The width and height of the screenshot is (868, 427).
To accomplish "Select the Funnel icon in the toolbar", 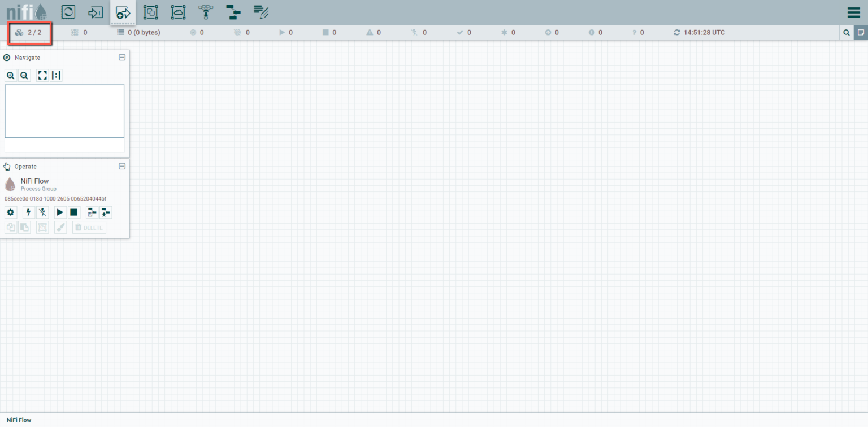I will click(205, 12).
